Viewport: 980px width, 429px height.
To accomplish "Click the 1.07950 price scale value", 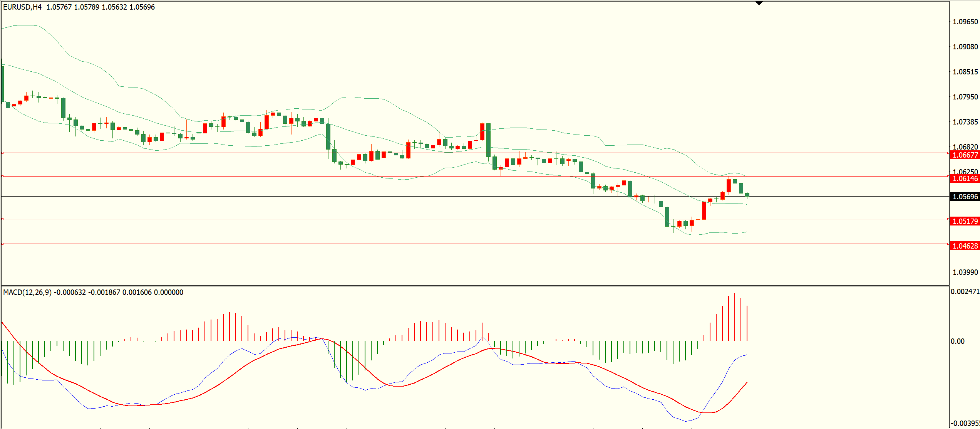I will (965, 97).
